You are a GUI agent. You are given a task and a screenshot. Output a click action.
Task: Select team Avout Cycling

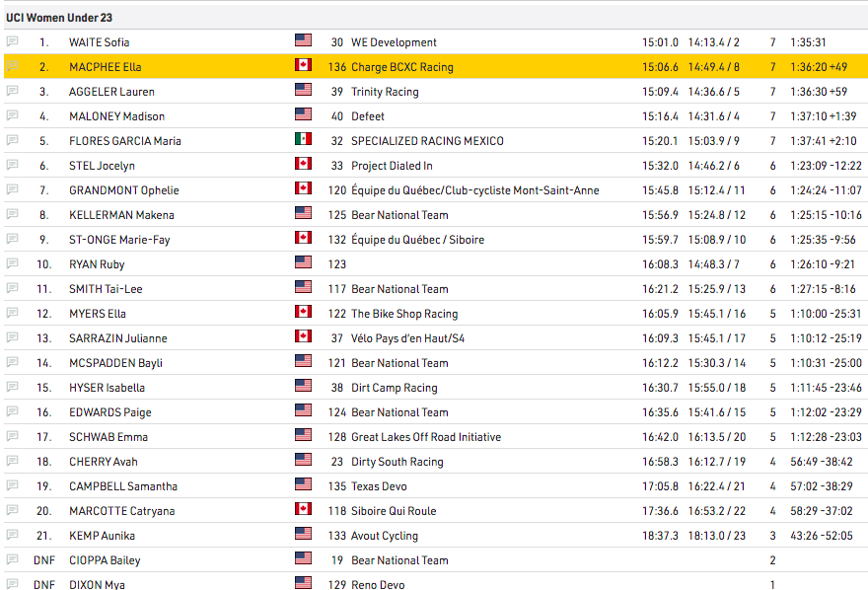(385, 536)
